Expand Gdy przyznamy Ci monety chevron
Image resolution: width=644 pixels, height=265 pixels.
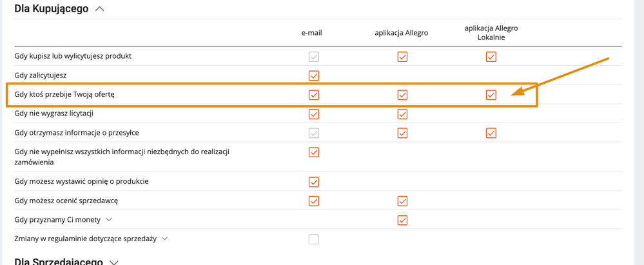pyautogui.click(x=109, y=220)
